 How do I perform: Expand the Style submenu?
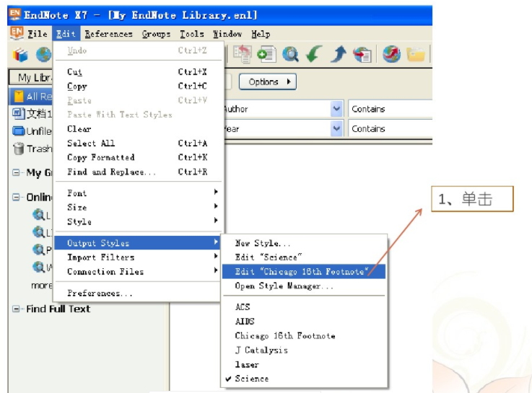tap(137, 222)
